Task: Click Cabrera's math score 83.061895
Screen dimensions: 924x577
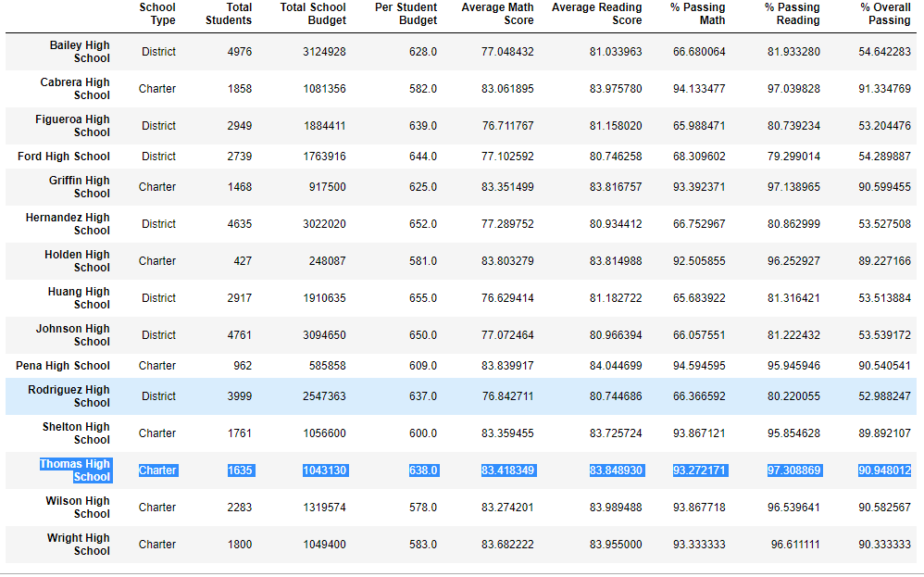Action: click(508, 89)
